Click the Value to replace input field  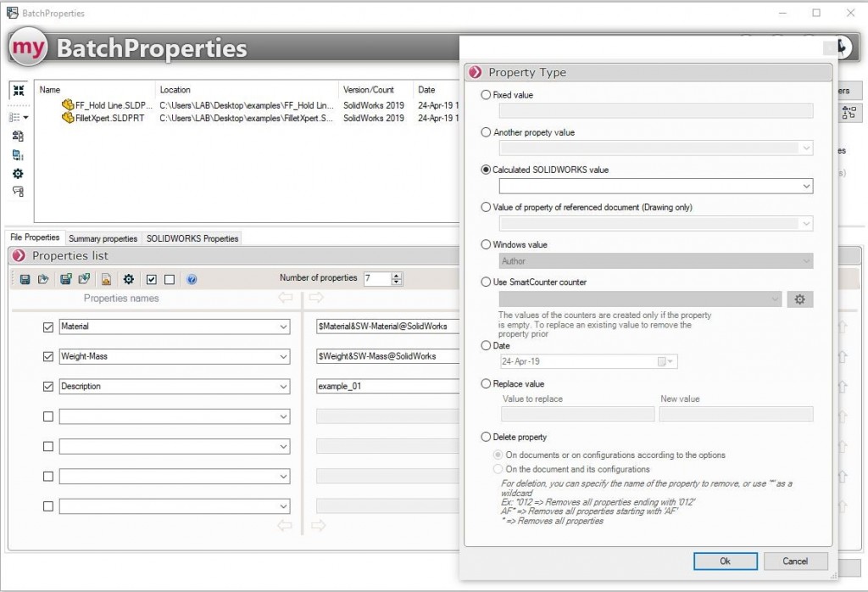click(x=577, y=414)
